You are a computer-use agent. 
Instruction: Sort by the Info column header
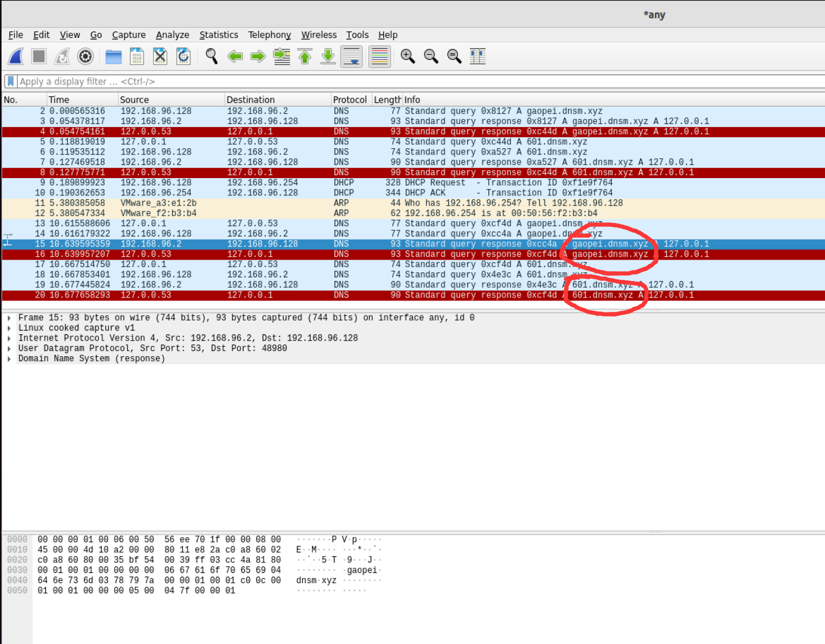614,99
